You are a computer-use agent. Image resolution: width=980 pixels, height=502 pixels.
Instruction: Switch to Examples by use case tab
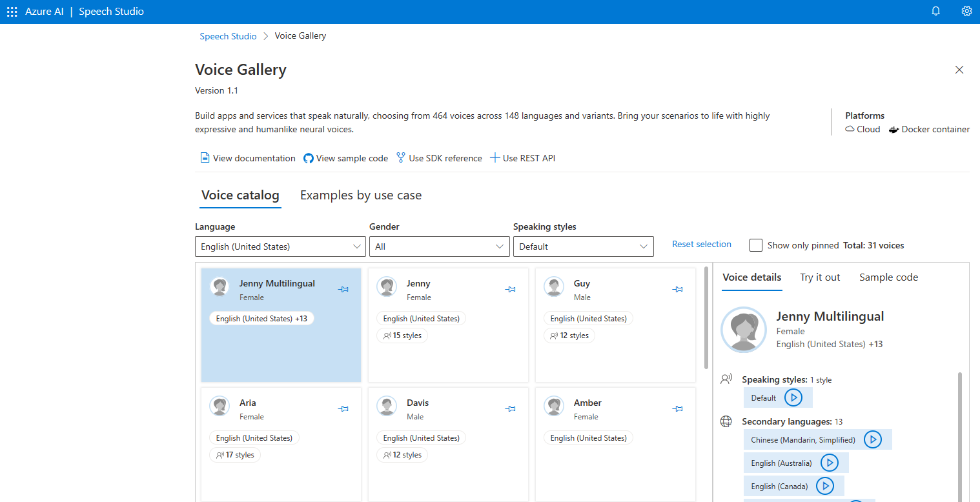point(361,195)
